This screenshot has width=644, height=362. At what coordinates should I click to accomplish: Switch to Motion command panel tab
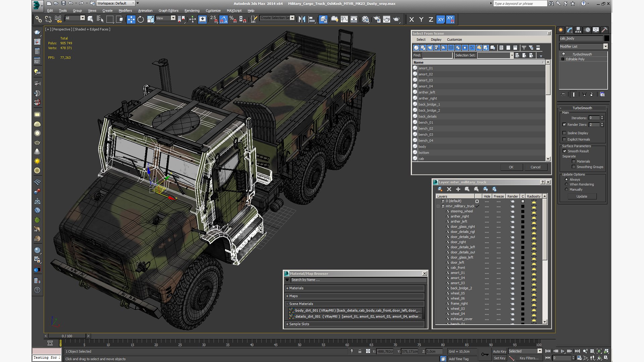(x=587, y=30)
